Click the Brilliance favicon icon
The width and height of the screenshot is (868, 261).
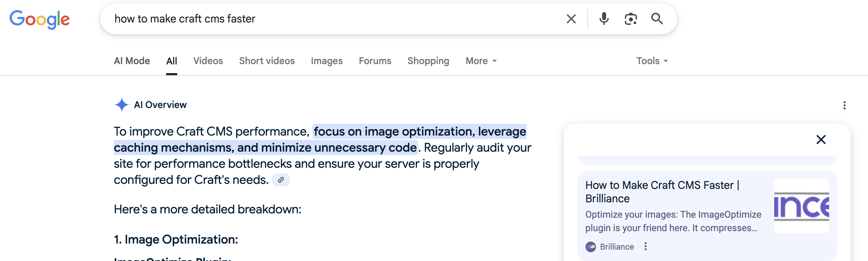[x=590, y=247]
